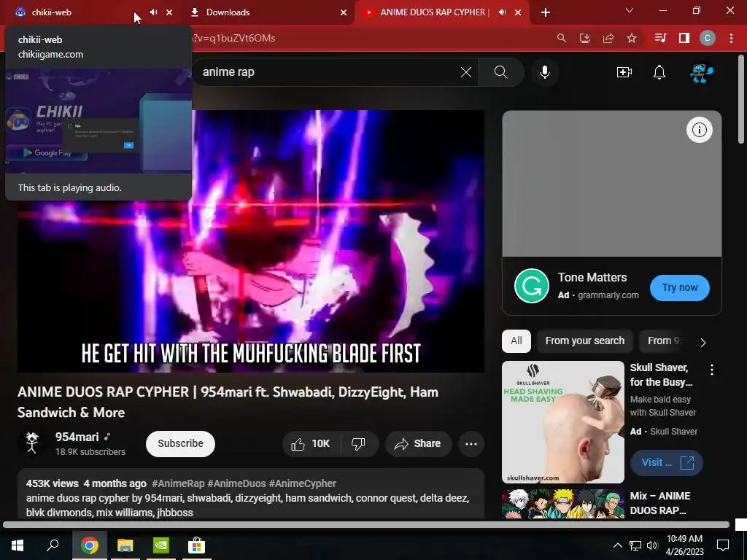Open the YouTube account avatar menu

pos(701,73)
